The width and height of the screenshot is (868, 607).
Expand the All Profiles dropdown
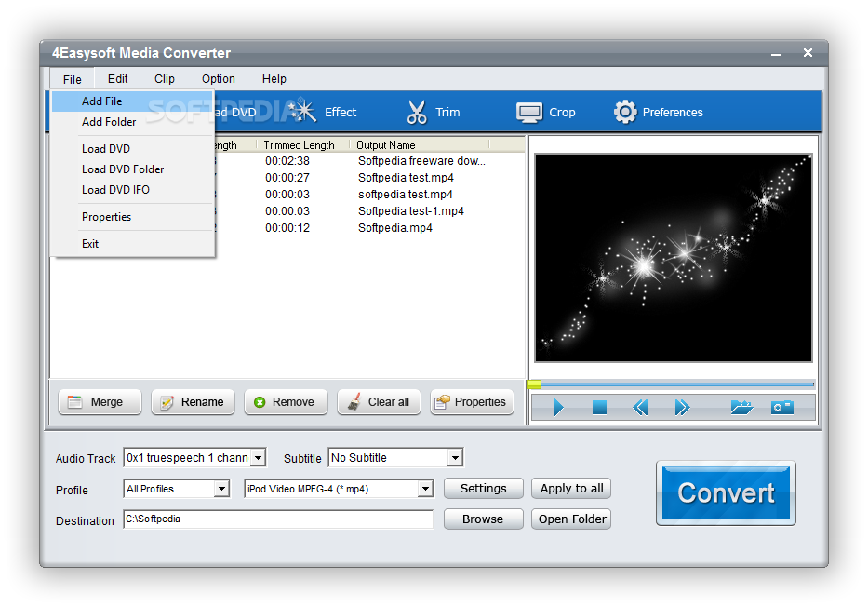point(222,489)
